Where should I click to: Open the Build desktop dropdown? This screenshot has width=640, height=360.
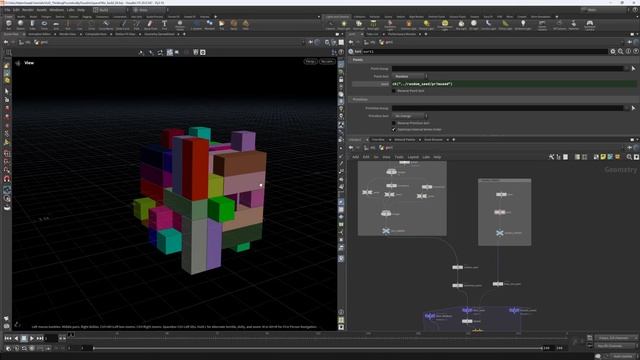110,10
